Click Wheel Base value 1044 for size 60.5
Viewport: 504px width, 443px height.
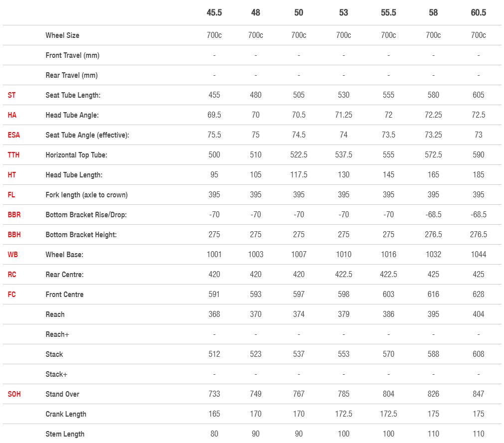click(478, 255)
